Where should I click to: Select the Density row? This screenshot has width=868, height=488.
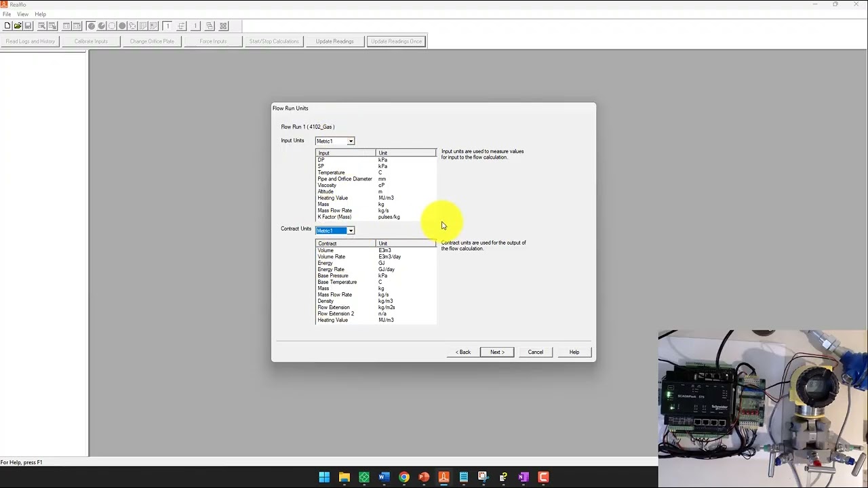coord(376,301)
